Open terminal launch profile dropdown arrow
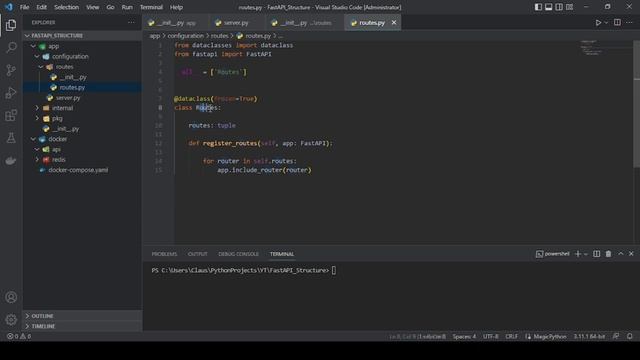This screenshot has width=640, height=360. 586,254
